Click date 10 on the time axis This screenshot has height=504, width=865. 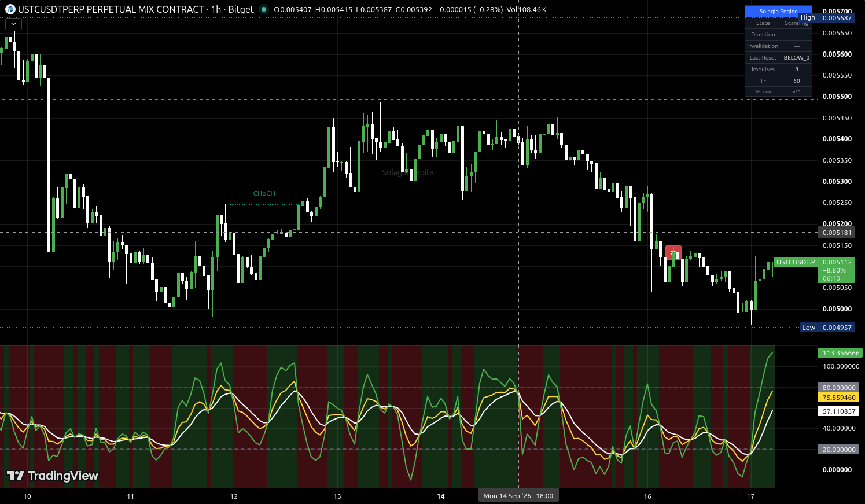[x=27, y=496]
